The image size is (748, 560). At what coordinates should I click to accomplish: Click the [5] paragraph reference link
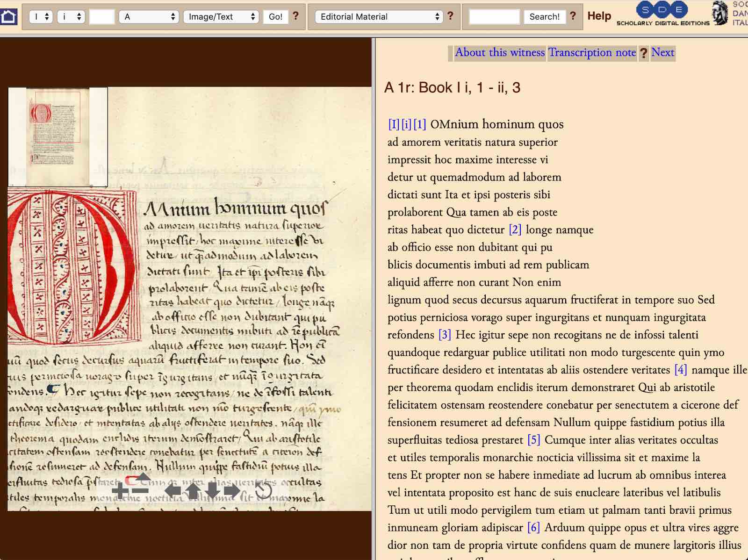[x=534, y=440]
